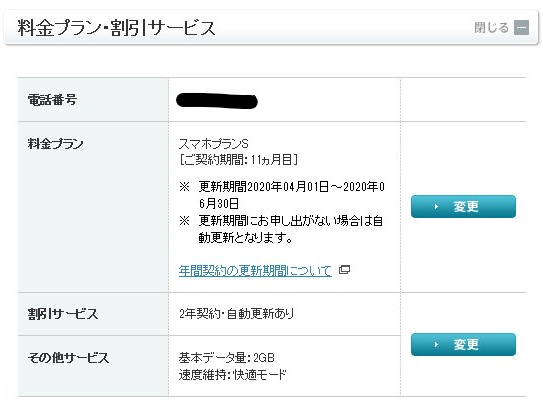Image resolution: width=543 pixels, height=412 pixels.
Task: Open the 年間契約の更新期間について link
Action: pyautogui.click(x=255, y=270)
